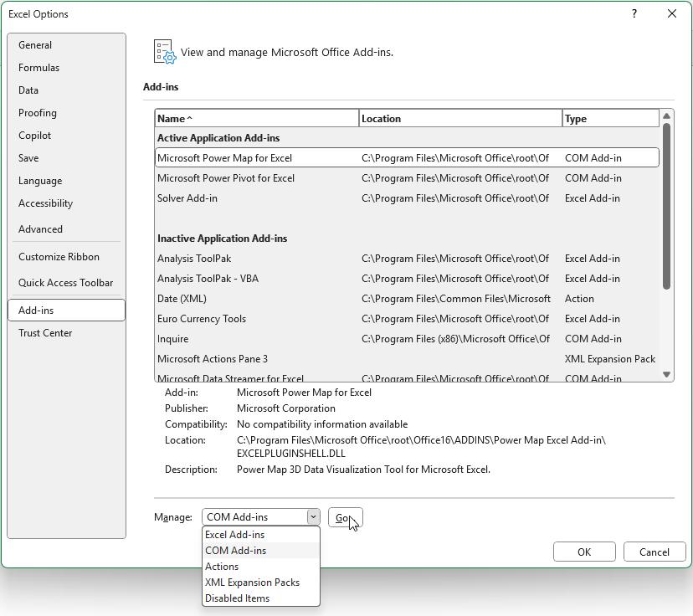The image size is (693, 616).
Task: Click the EXCELPLUGINSHELL.DLL location text
Action: tap(291, 454)
